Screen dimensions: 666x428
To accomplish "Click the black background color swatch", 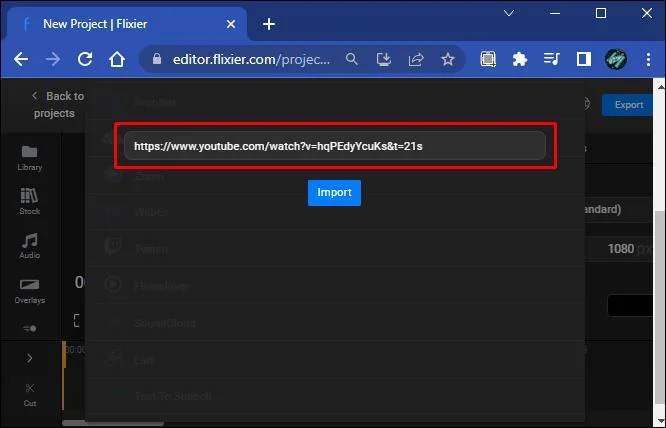I will (x=630, y=306).
